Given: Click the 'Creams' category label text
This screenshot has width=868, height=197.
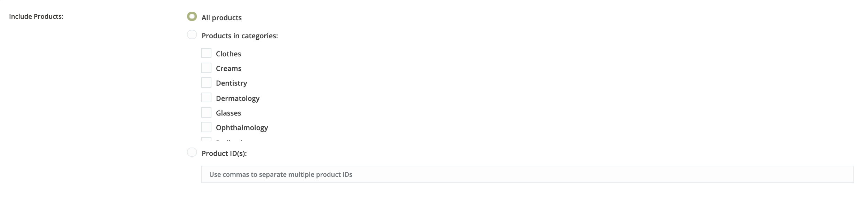Looking at the screenshot, I should pos(228,69).
